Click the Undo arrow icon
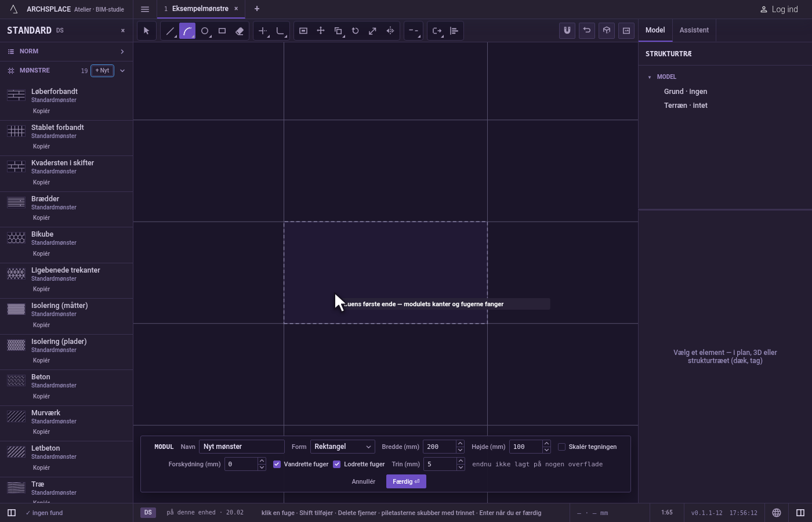 587,31
